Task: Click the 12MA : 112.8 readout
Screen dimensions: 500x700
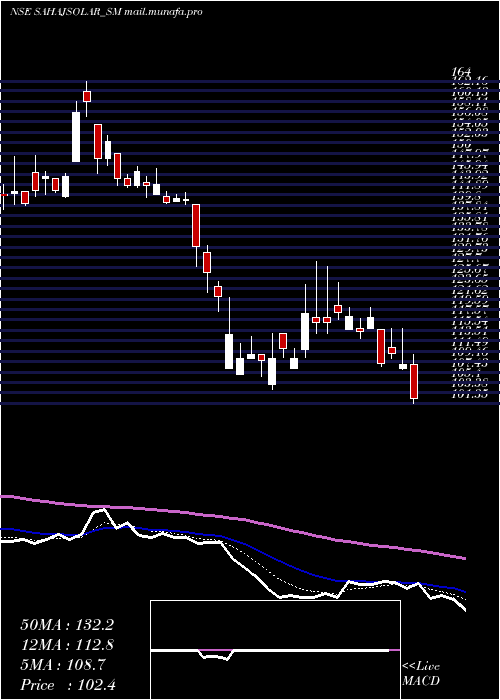Action: point(67,645)
